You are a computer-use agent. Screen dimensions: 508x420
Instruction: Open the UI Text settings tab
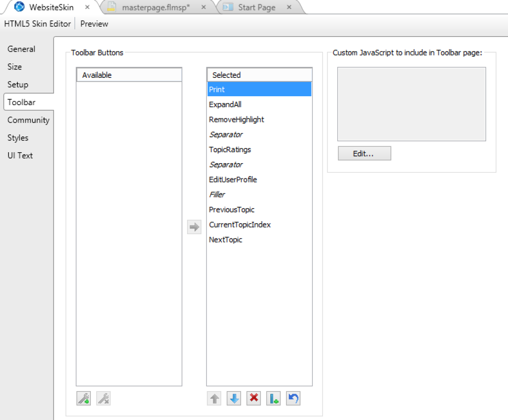coord(20,155)
